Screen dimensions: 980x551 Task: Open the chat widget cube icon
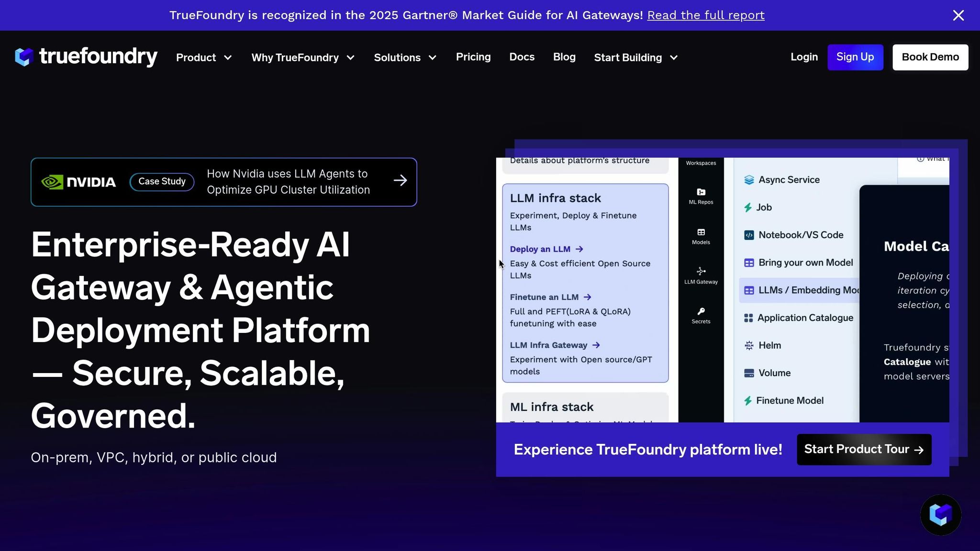pos(940,515)
